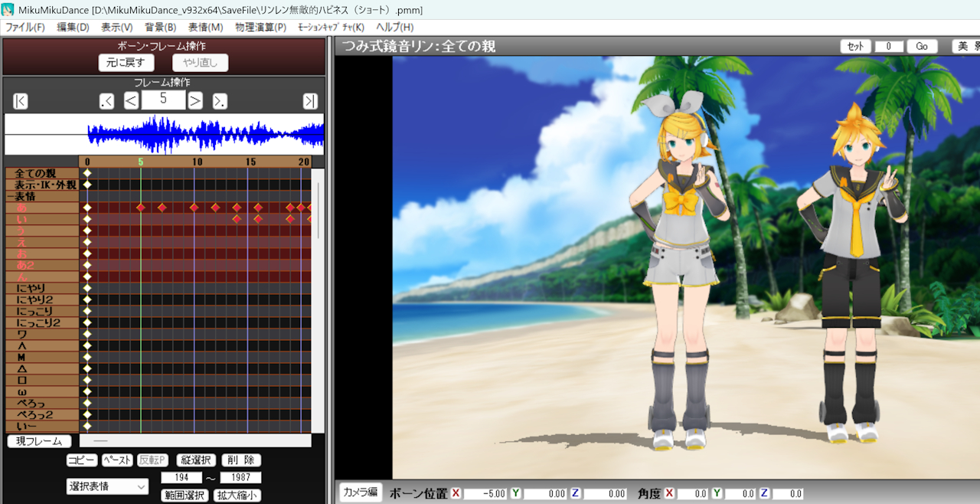Screen dimensions: 980x504
Task: Click the セット button above the viewport
Action: (x=856, y=46)
